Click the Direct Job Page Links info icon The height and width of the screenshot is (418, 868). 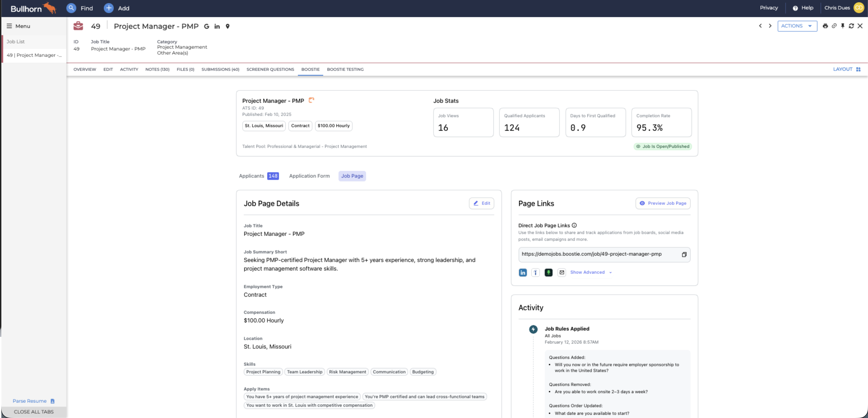pos(574,225)
